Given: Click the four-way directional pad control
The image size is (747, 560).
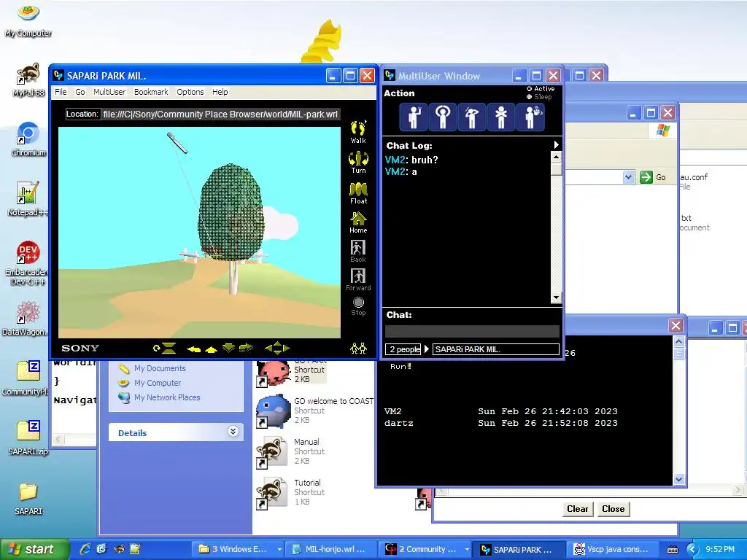Looking at the screenshot, I should (277, 348).
